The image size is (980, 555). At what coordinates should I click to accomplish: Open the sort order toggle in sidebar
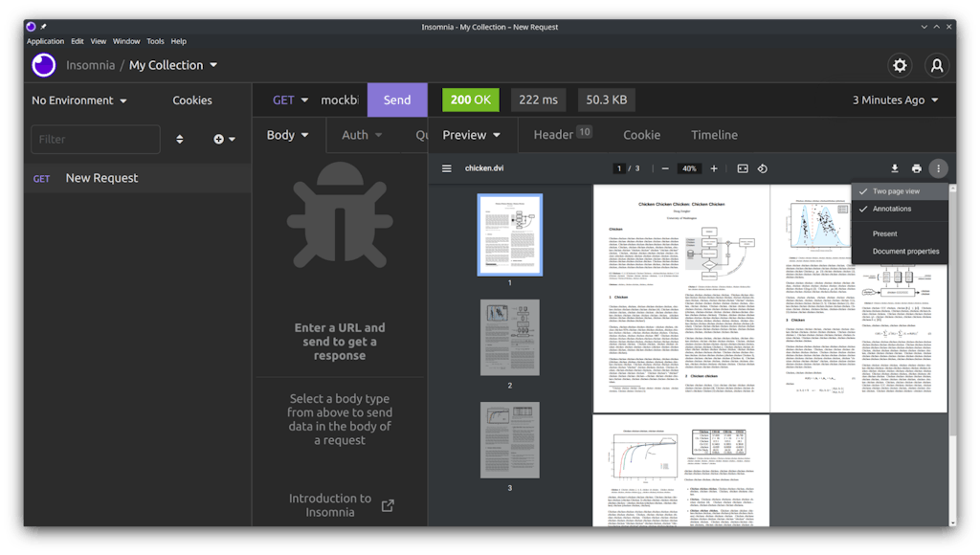click(179, 139)
